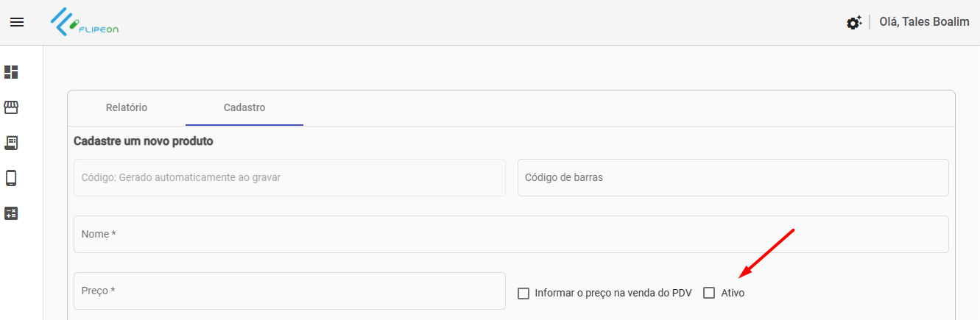The height and width of the screenshot is (320, 980).
Task: Open the smartphone sidebar icon
Action: pyautogui.click(x=11, y=177)
